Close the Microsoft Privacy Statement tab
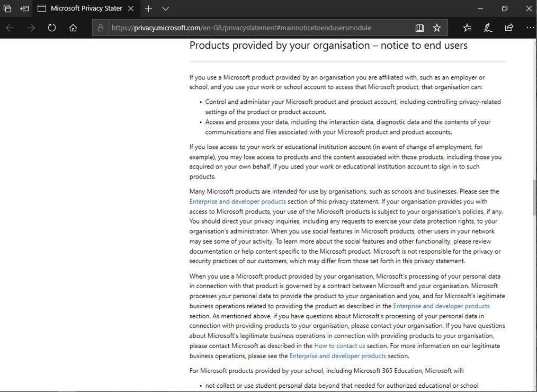Image resolution: width=537 pixels, height=392 pixels. click(132, 8)
